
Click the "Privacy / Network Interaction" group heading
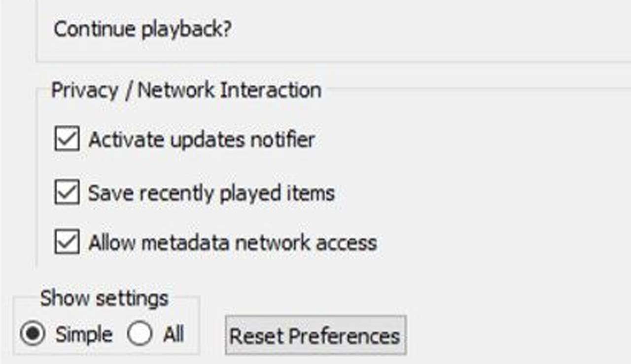click(x=186, y=90)
